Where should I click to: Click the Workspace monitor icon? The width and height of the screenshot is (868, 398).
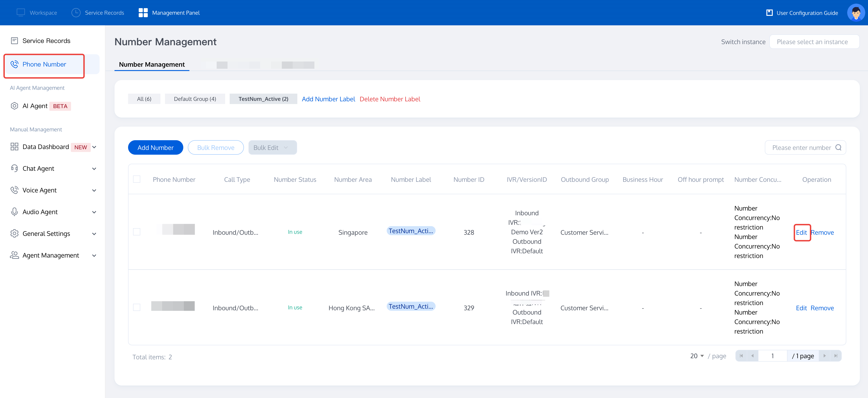(21, 12)
